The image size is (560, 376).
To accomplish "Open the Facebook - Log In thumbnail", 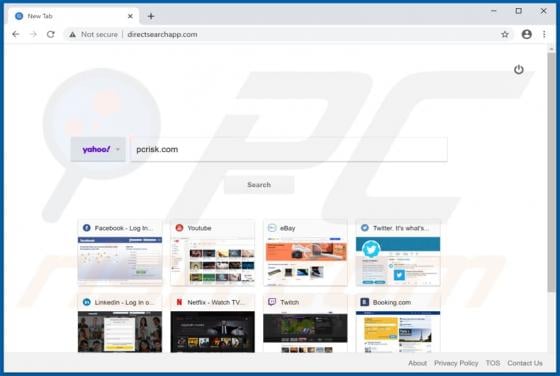I will pyautogui.click(x=120, y=261).
